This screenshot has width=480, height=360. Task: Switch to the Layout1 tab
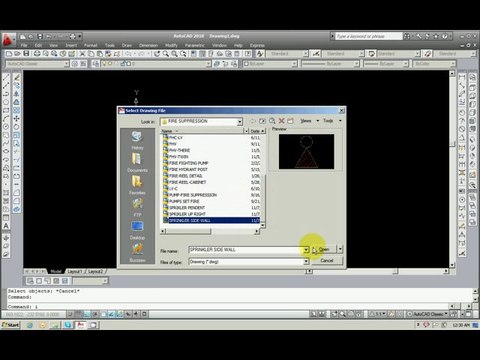point(75,272)
